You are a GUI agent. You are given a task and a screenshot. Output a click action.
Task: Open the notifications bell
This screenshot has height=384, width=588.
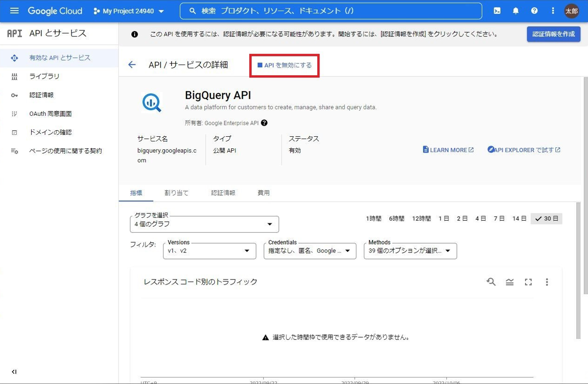pos(516,11)
